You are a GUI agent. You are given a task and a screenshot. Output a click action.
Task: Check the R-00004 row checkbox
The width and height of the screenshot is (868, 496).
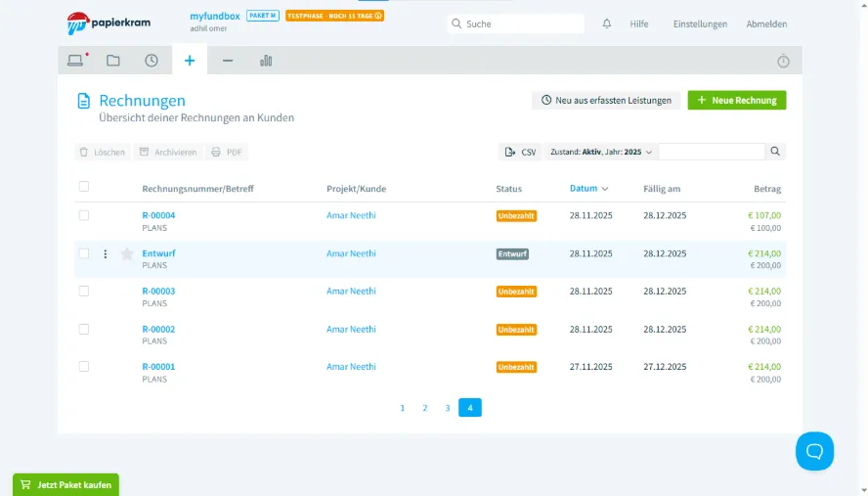click(84, 215)
